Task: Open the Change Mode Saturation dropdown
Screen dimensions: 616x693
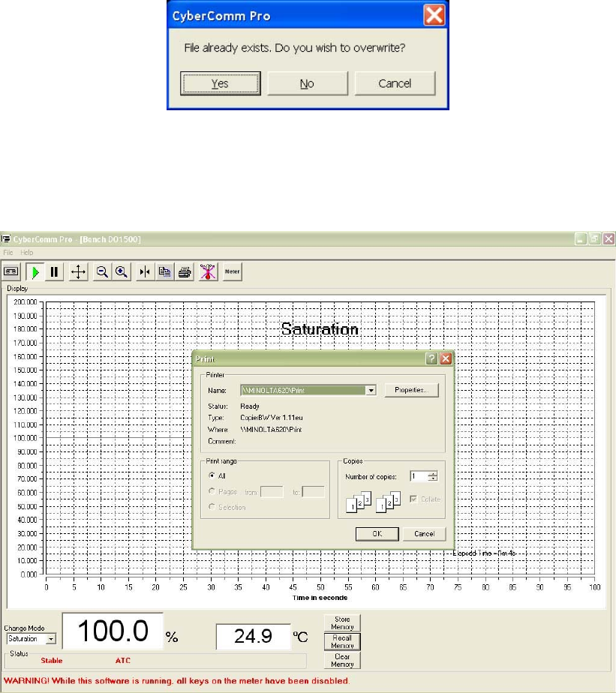Action: tap(51, 639)
